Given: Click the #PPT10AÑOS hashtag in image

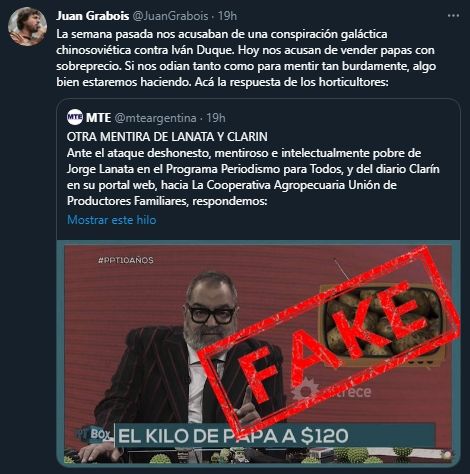Looking at the screenshot, I should click(126, 260).
